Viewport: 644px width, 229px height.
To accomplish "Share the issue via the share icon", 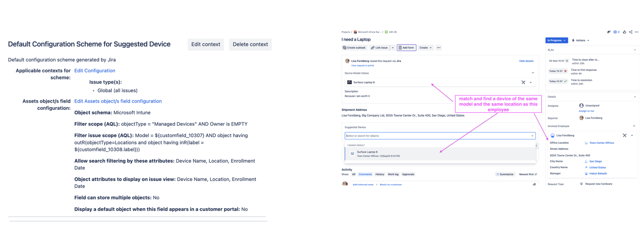I will (x=630, y=32).
